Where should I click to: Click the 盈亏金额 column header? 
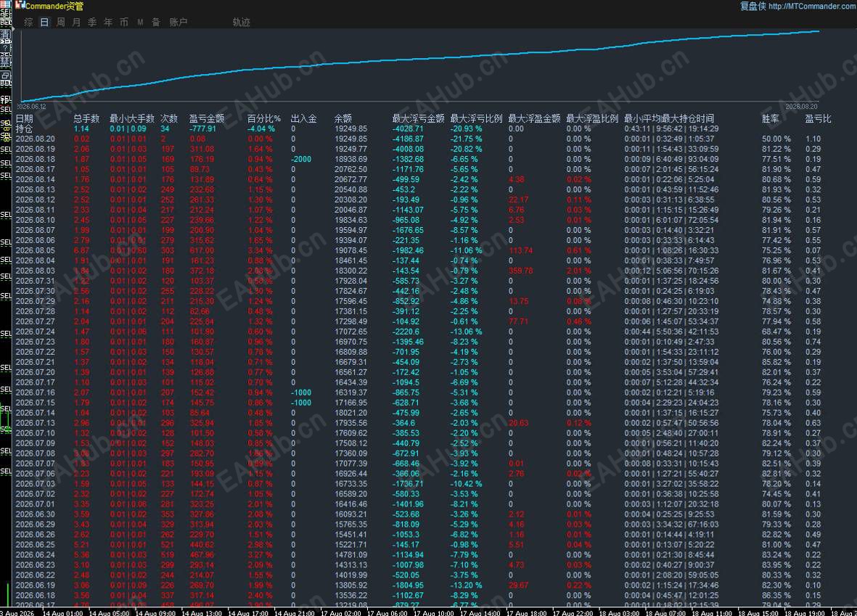coord(207,118)
